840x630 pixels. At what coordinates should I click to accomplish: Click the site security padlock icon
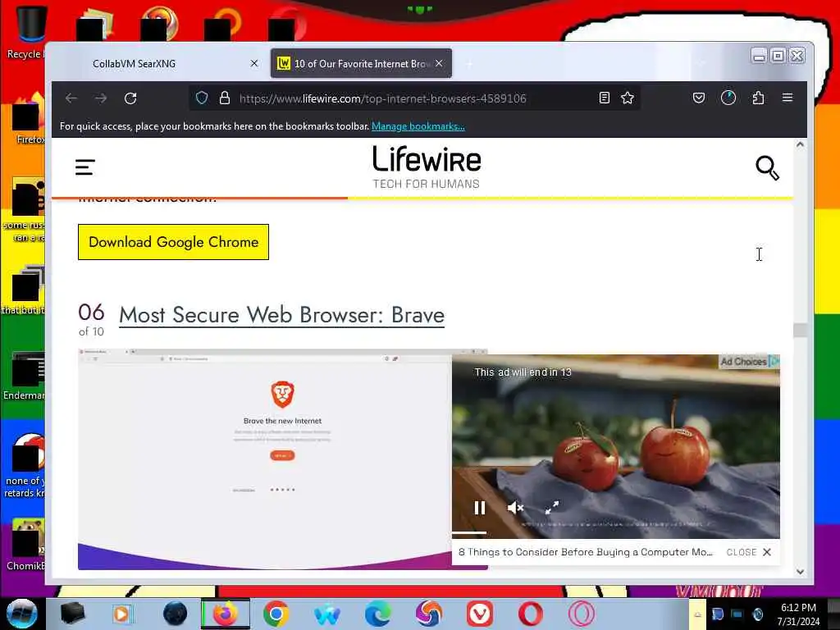point(225,98)
